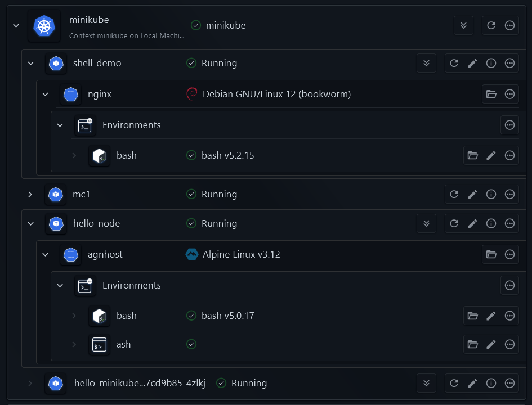
Task: Open the more options menu for shell-demo
Action: coord(509,63)
